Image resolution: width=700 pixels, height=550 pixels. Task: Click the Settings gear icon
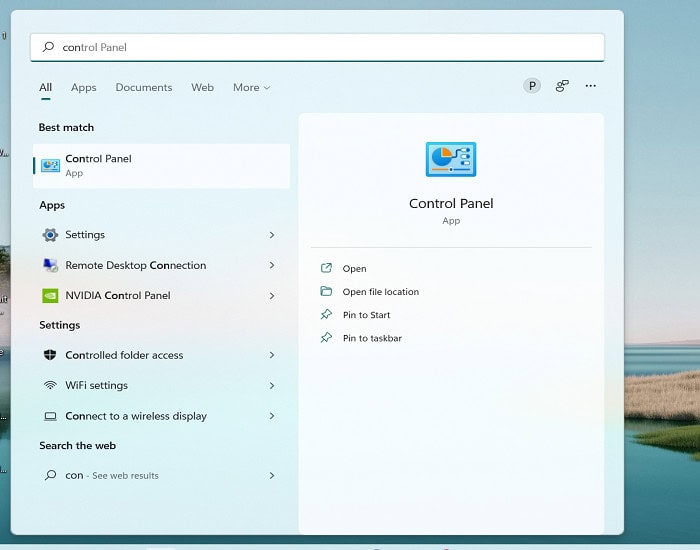click(x=50, y=235)
